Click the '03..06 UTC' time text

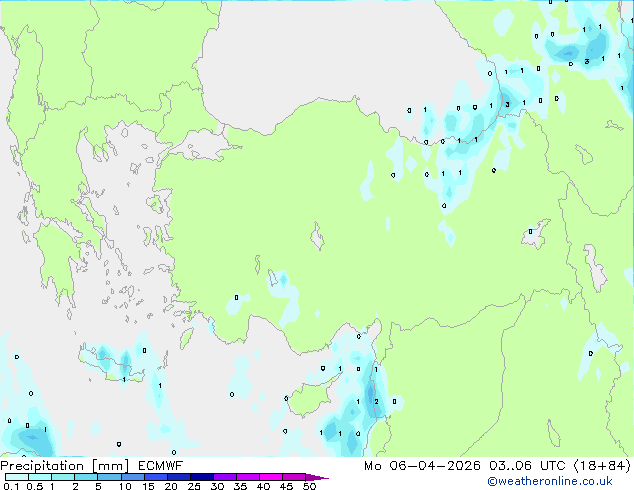(527, 466)
